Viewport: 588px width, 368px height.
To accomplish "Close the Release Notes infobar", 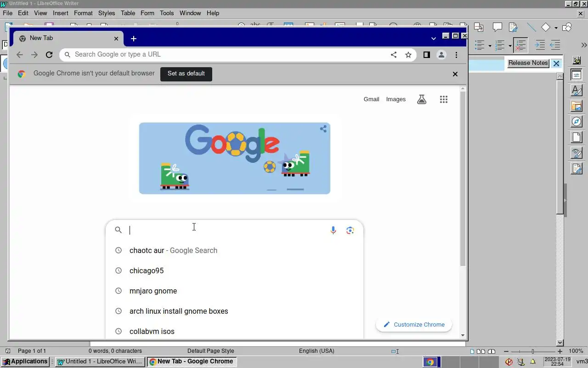I will [556, 63].
